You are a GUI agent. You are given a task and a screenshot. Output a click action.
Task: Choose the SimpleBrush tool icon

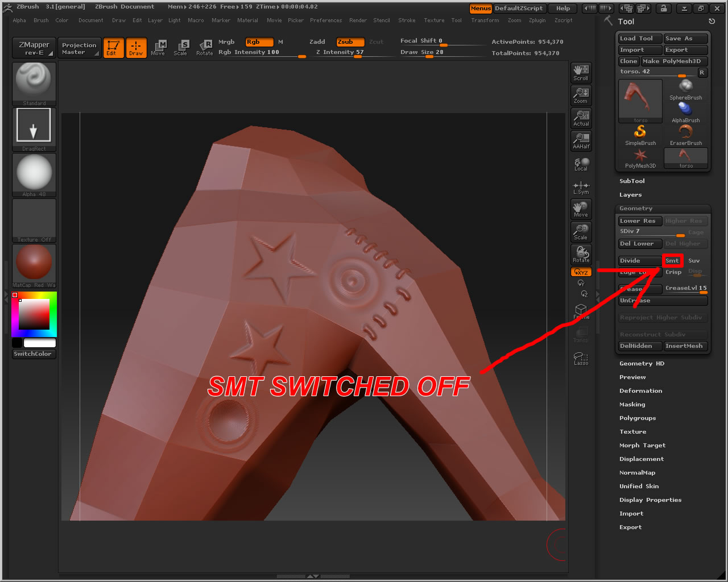click(640, 134)
